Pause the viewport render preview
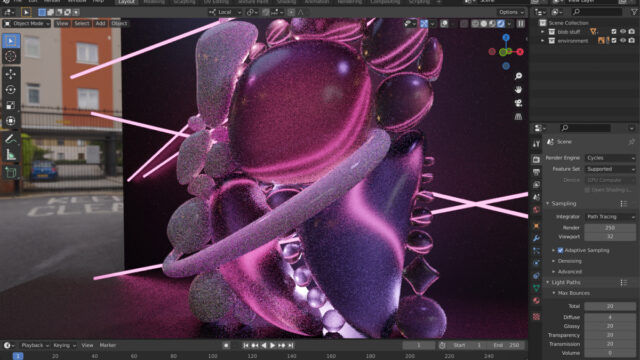 click(x=521, y=24)
